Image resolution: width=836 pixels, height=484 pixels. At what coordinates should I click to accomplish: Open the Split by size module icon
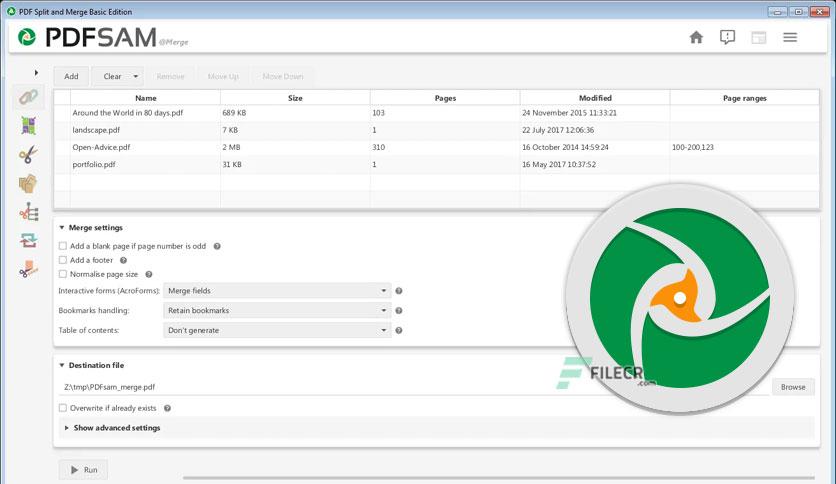click(29, 269)
